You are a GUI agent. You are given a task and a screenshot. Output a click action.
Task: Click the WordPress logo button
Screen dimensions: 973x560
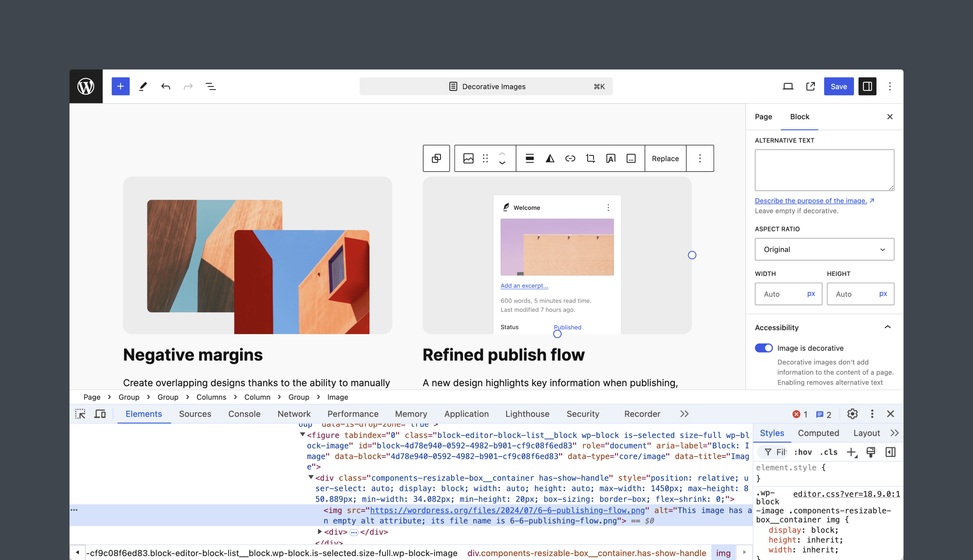pos(86,86)
